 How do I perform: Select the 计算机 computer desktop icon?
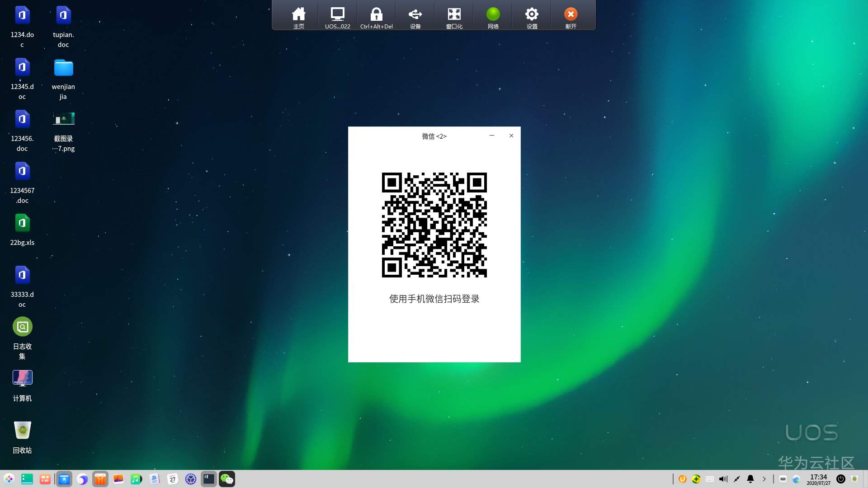[22, 385]
